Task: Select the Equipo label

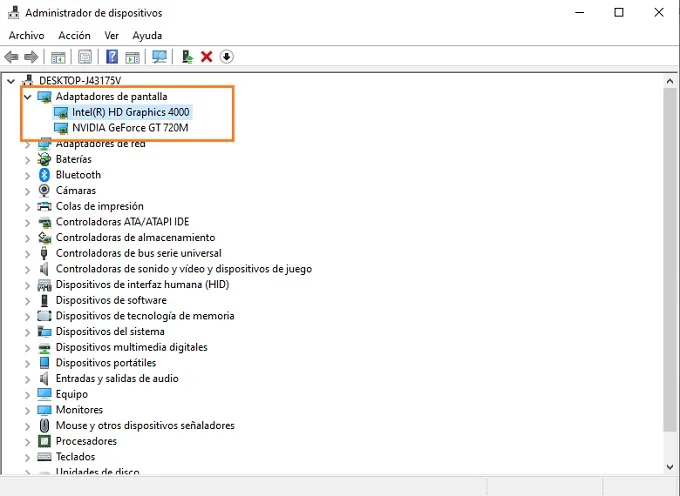Action: (72, 395)
